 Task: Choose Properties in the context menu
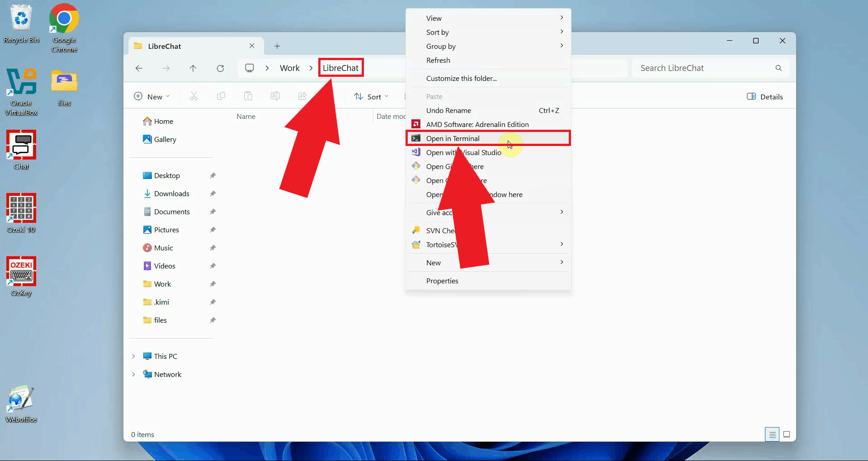click(x=442, y=281)
